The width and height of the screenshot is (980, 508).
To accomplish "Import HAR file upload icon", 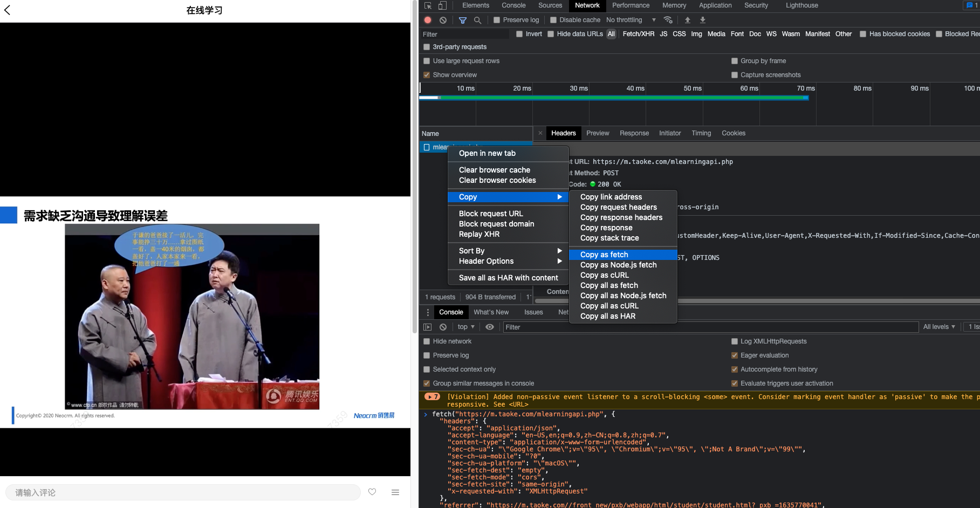I will (x=688, y=20).
